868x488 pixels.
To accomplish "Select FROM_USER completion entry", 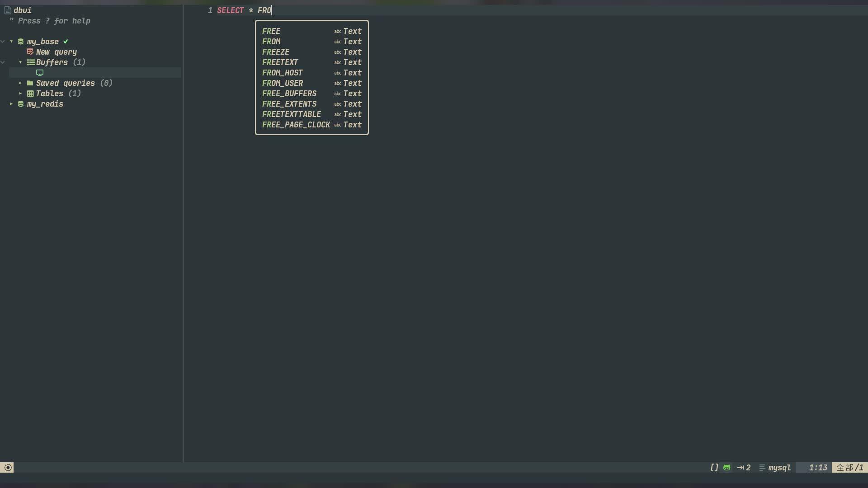I will coord(312,83).
